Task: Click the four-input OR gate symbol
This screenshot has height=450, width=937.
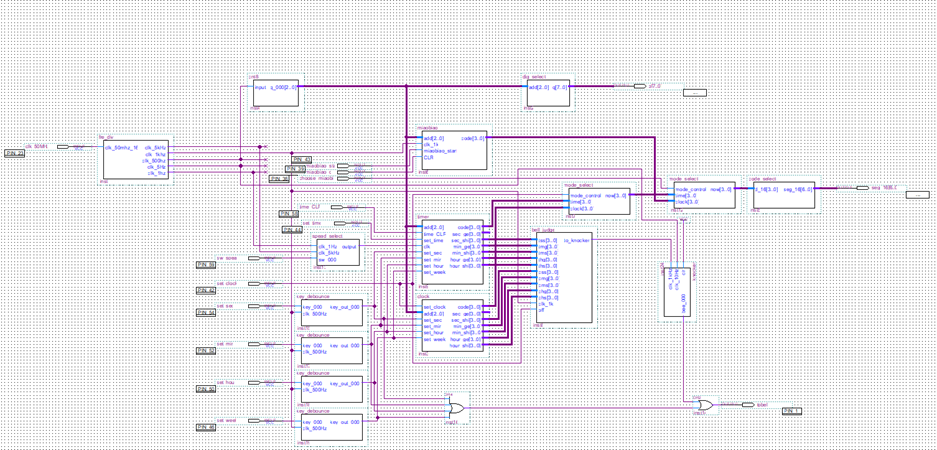Action: [x=457, y=408]
